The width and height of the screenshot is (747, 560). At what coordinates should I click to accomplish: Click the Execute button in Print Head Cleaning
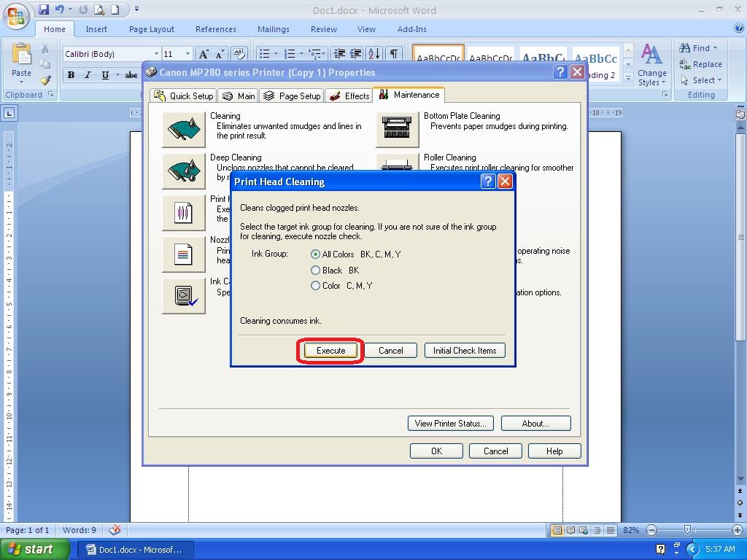330,351
